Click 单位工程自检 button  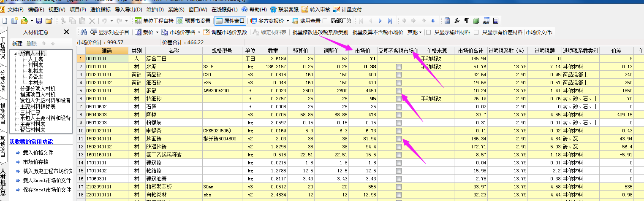pyautogui.click(x=154, y=21)
